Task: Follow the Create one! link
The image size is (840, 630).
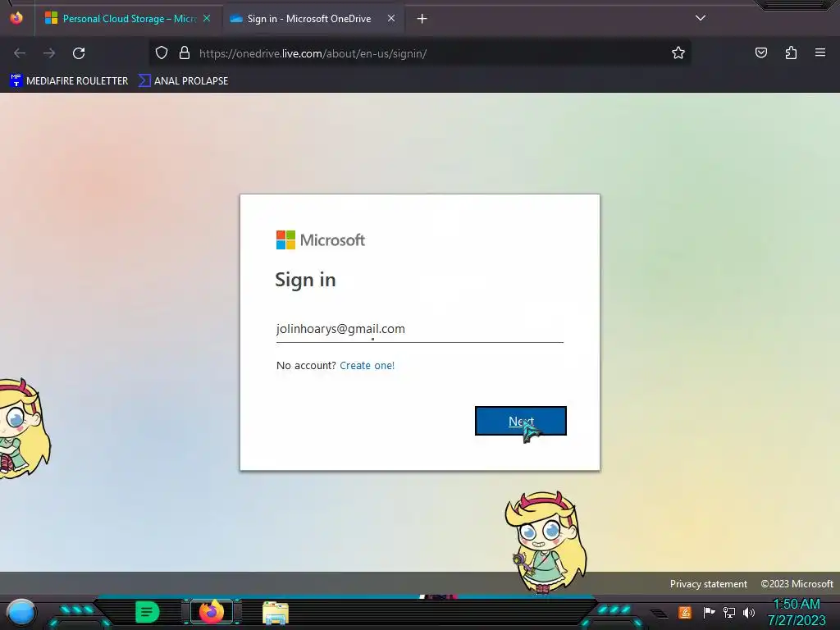Action: (367, 365)
